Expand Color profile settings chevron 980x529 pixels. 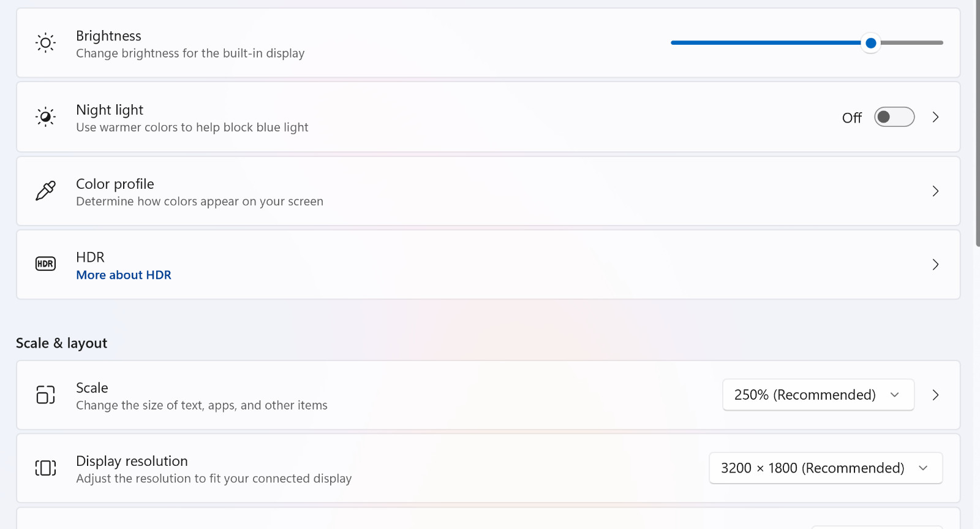click(x=935, y=191)
